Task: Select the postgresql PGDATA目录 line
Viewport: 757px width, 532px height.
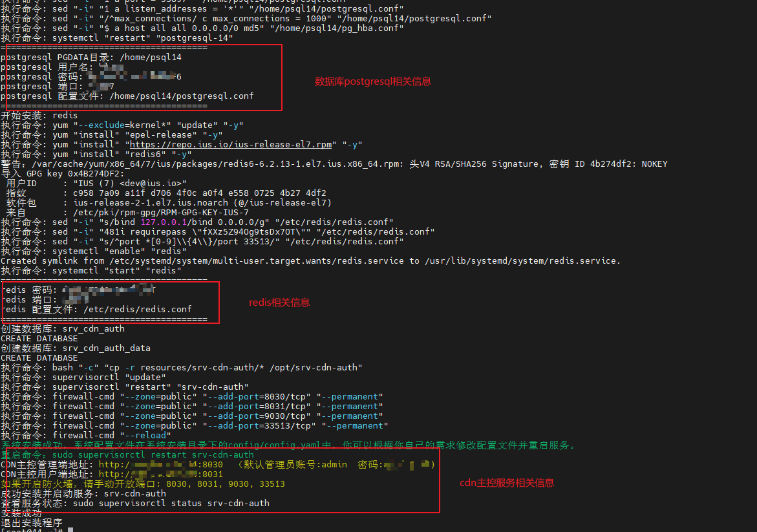Action: click(91, 58)
